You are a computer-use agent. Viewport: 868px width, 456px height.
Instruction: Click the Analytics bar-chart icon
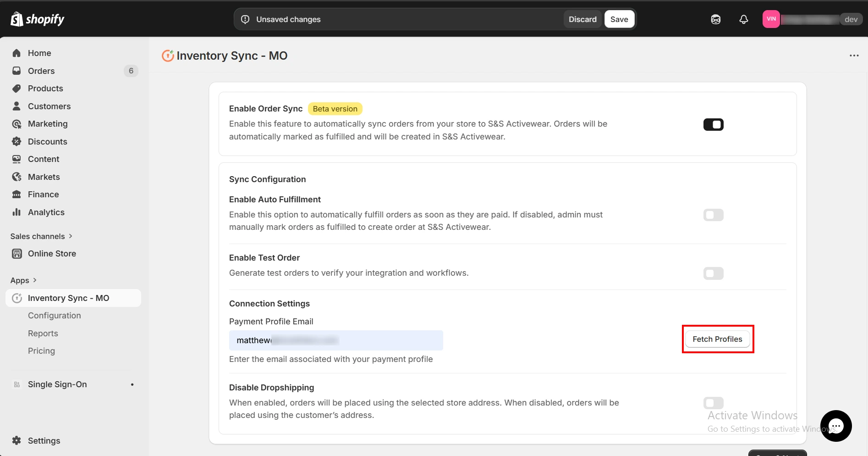click(x=16, y=212)
